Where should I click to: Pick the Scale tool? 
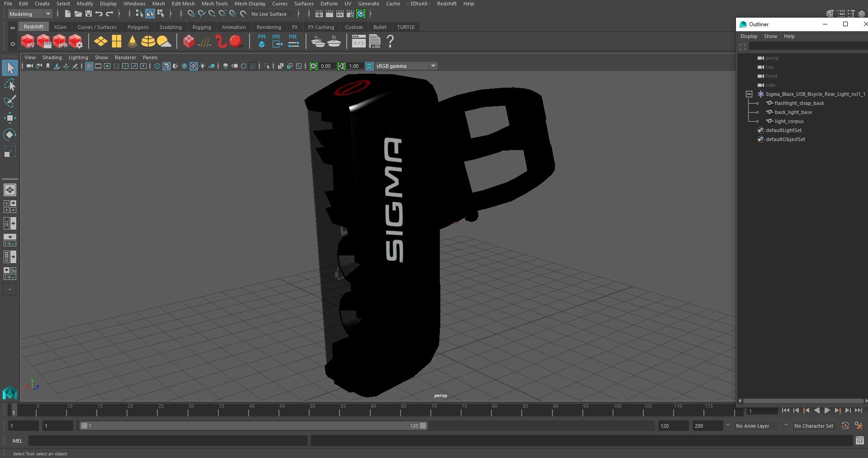click(9, 151)
